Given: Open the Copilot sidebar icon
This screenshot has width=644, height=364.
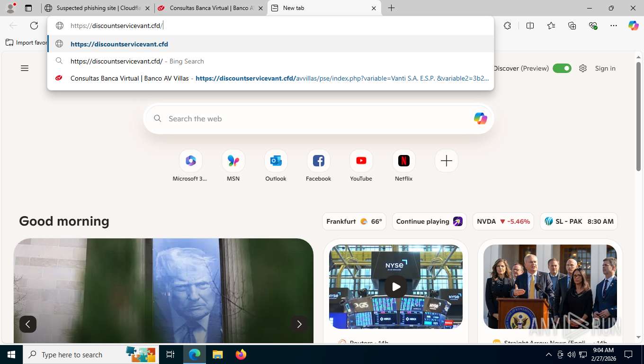Looking at the screenshot, I should pos(634,26).
